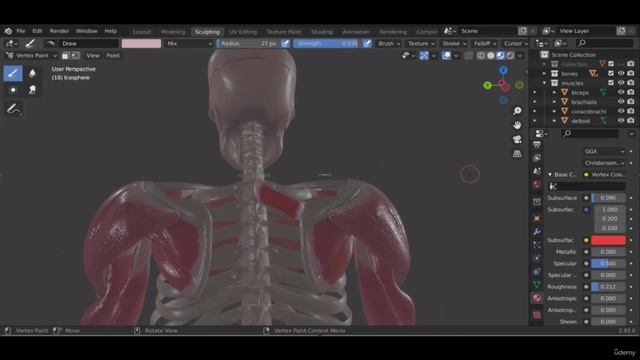The width and height of the screenshot is (640, 360).
Task: Collapse the muscles collection
Action: tap(544, 83)
